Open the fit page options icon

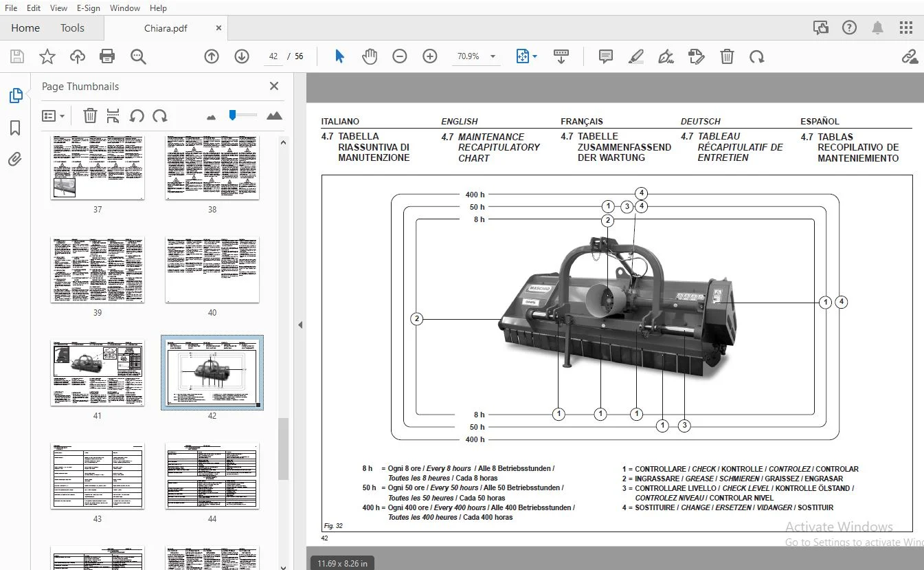click(526, 56)
